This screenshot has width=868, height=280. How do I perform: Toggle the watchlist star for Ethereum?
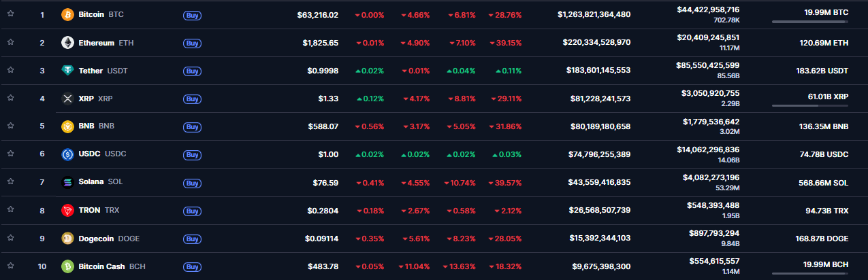[x=11, y=42]
